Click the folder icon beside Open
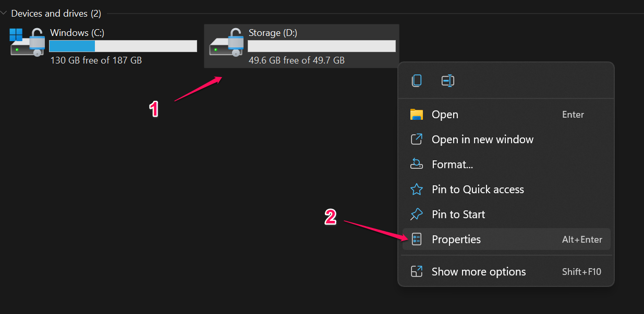Viewport: 644px width, 314px height. (x=416, y=115)
